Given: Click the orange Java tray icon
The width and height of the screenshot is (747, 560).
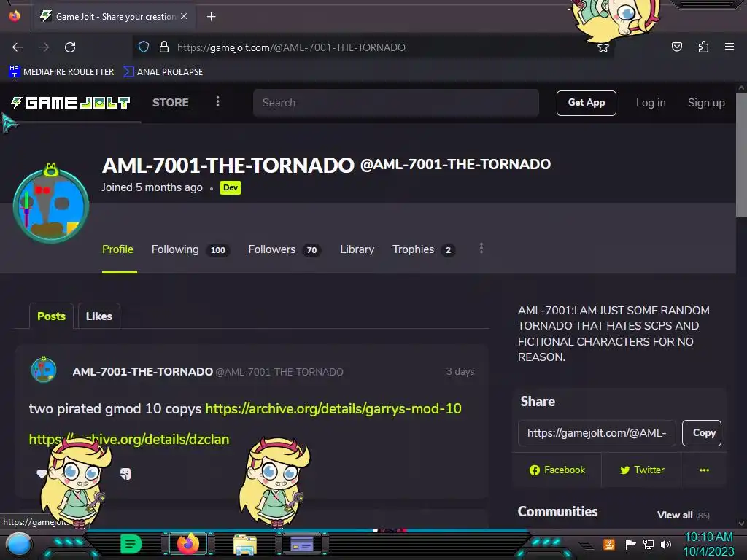Looking at the screenshot, I should pos(609,544).
